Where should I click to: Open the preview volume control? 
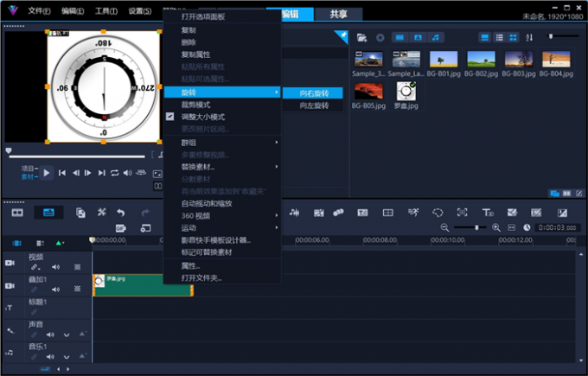pos(127,173)
